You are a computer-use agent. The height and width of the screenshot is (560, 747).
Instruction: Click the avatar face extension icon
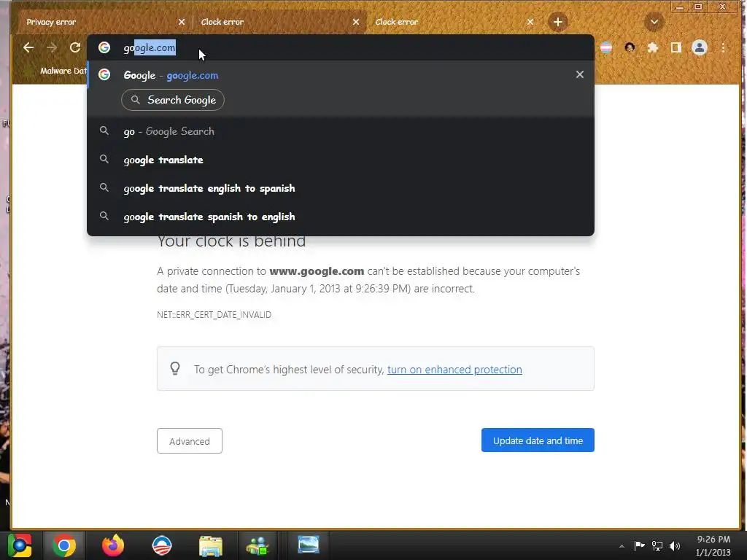pos(630,47)
